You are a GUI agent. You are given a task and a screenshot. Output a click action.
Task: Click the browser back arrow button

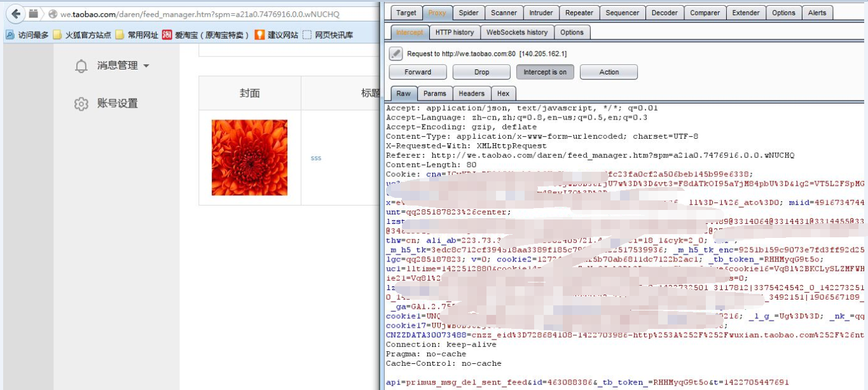coord(17,13)
